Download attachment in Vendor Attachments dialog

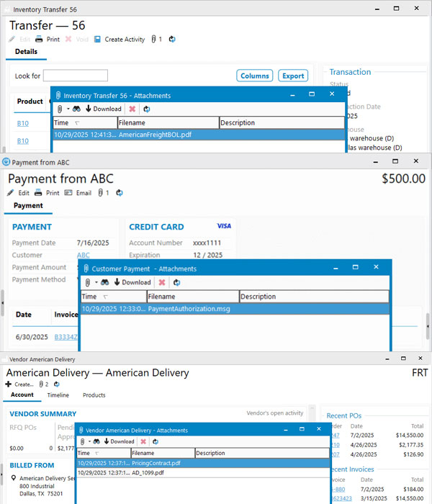point(120,441)
